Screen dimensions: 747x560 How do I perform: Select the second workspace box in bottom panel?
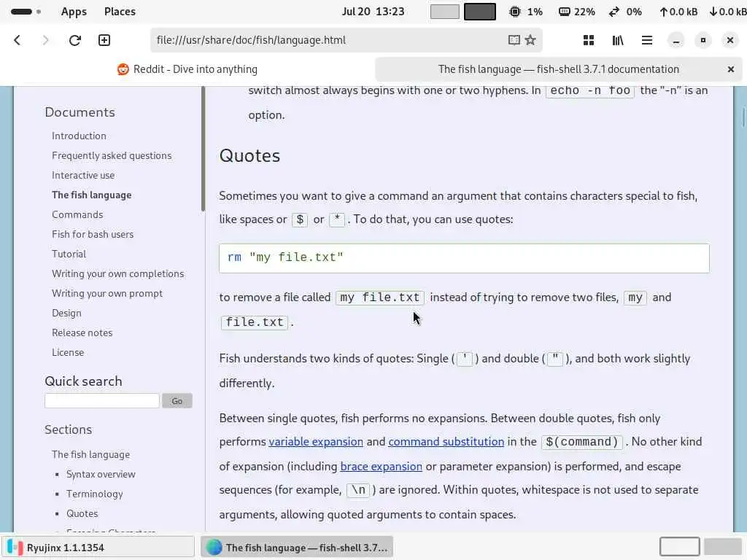pyautogui.click(x=723, y=547)
